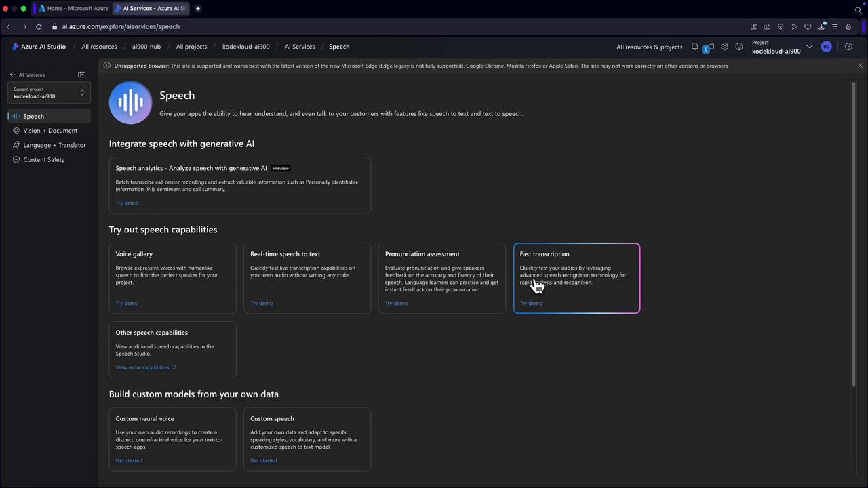Click Try demo under Fast transcription
The height and width of the screenshot is (488, 868).
click(x=531, y=303)
